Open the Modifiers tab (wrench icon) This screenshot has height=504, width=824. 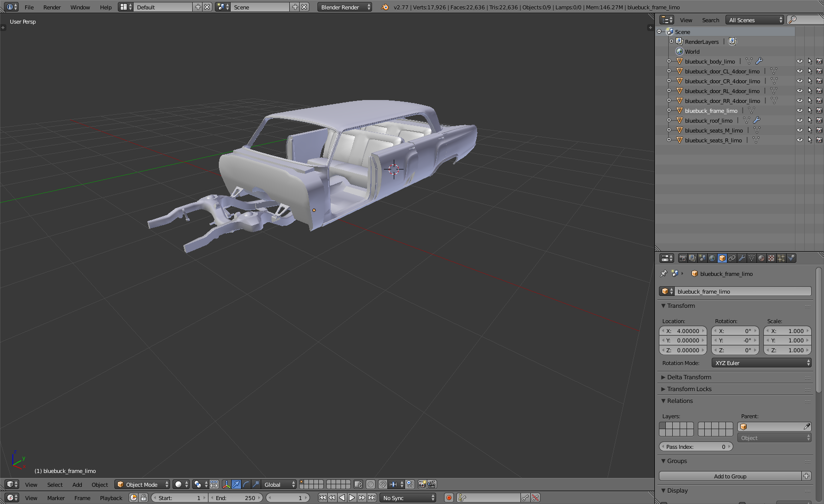pyautogui.click(x=742, y=258)
